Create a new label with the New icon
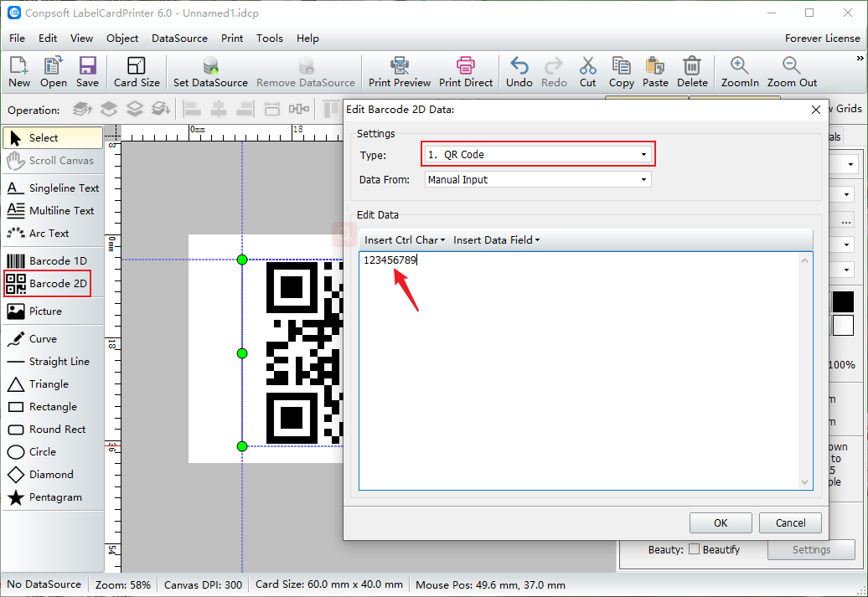This screenshot has width=868, height=597. coord(18,72)
